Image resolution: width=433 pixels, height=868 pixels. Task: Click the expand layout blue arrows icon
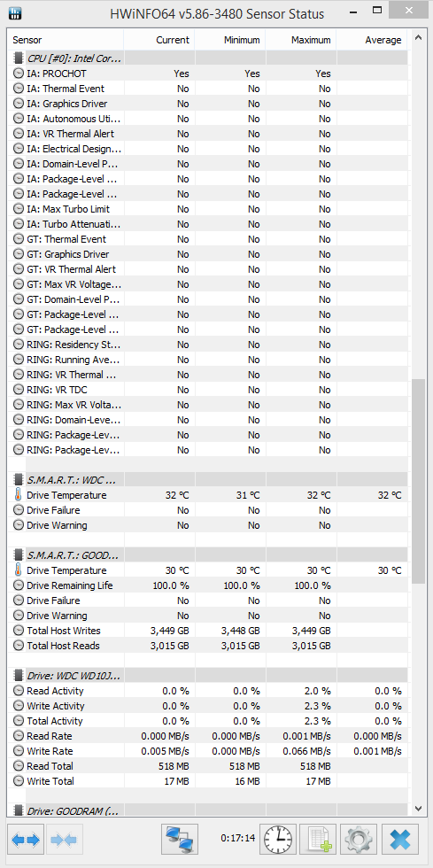(x=26, y=839)
